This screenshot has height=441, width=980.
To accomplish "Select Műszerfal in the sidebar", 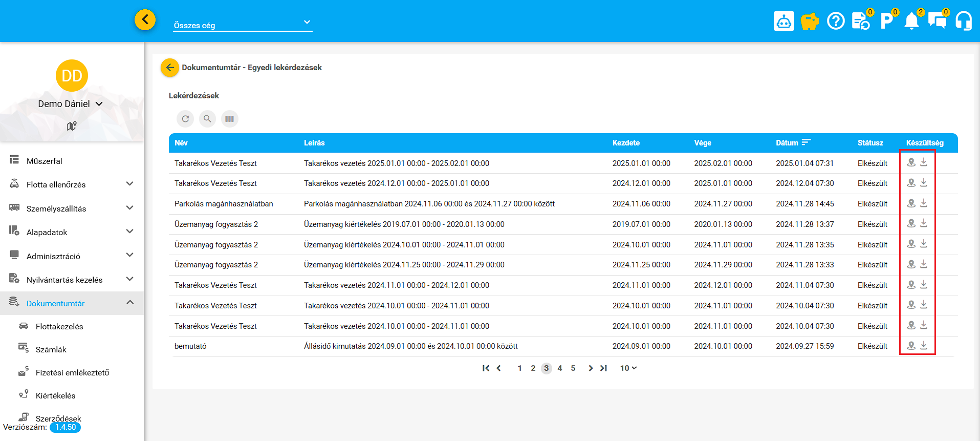I will pyautogui.click(x=45, y=161).
